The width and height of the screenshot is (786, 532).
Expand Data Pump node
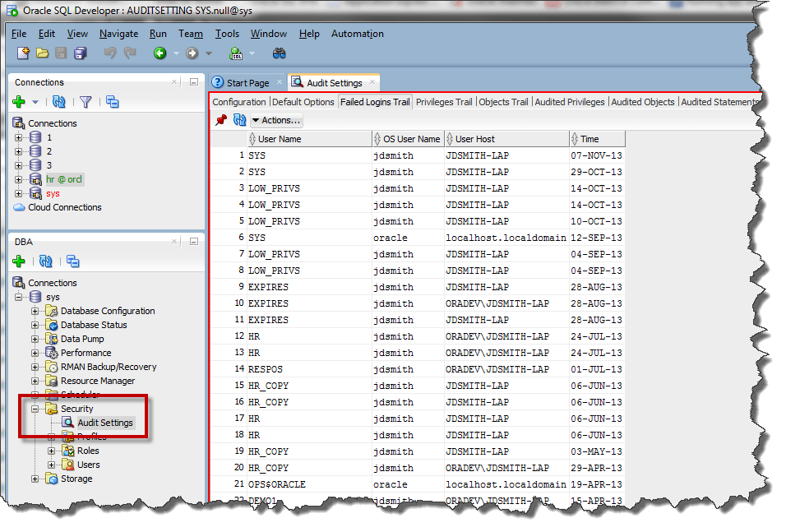(x=35, y=339)
